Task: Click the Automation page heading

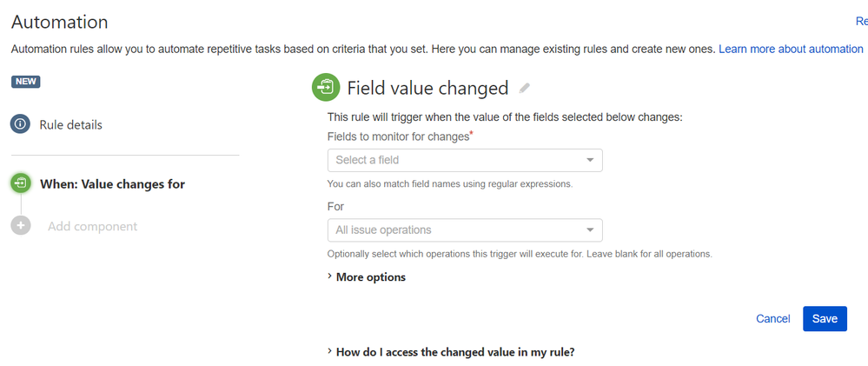Action: click(60, 22)
